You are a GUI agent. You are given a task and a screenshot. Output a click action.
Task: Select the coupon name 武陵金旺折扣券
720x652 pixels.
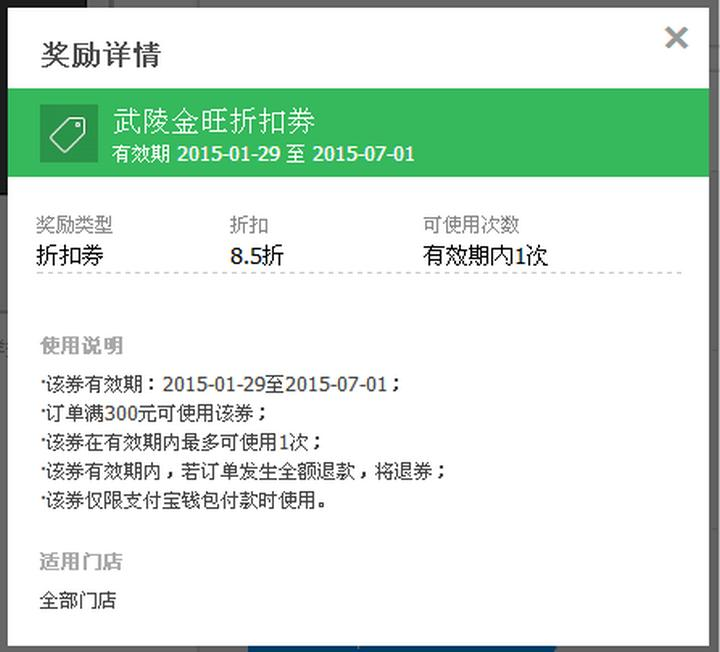(214, 121)
